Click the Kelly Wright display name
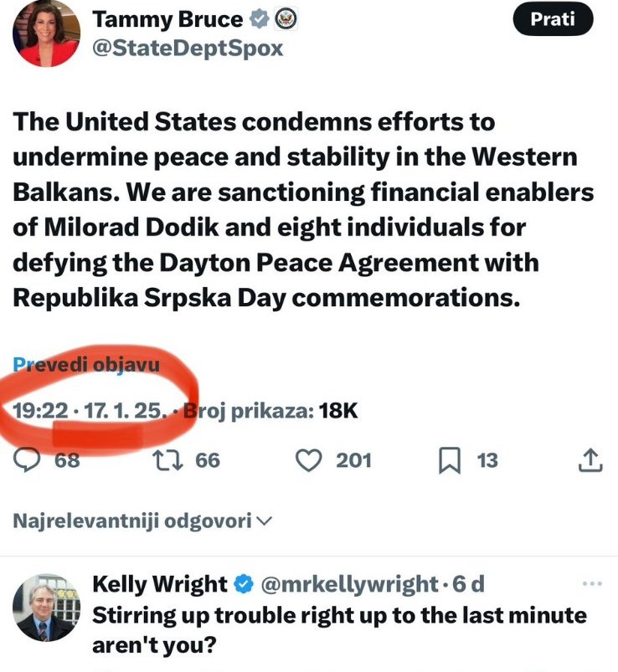 159,583
